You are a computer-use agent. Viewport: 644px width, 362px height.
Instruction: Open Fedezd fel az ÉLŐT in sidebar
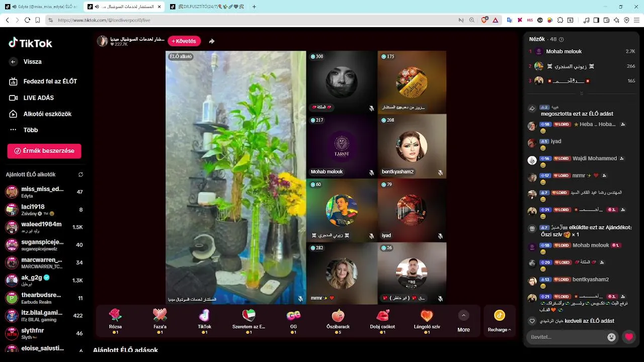coord(43,81)
